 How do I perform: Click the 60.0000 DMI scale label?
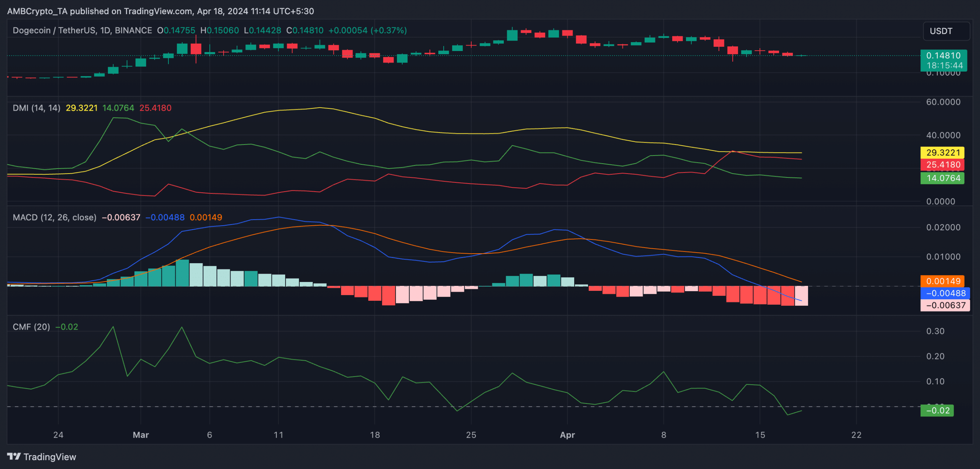click(x=943, y=102)
